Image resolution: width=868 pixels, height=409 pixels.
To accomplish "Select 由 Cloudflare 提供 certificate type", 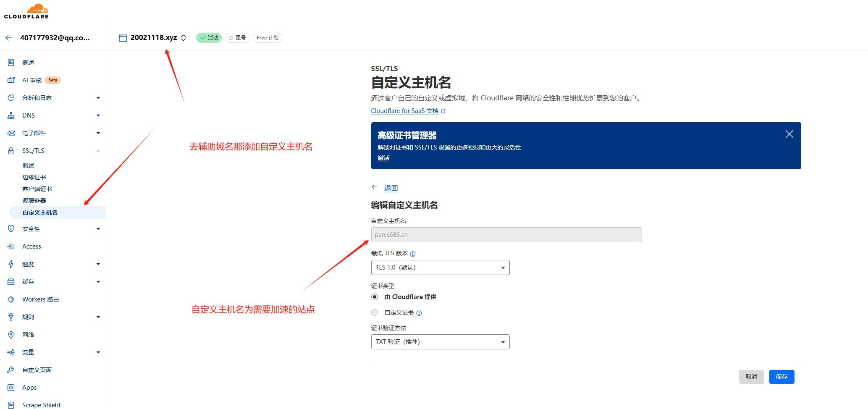I will tap(374, 296).
